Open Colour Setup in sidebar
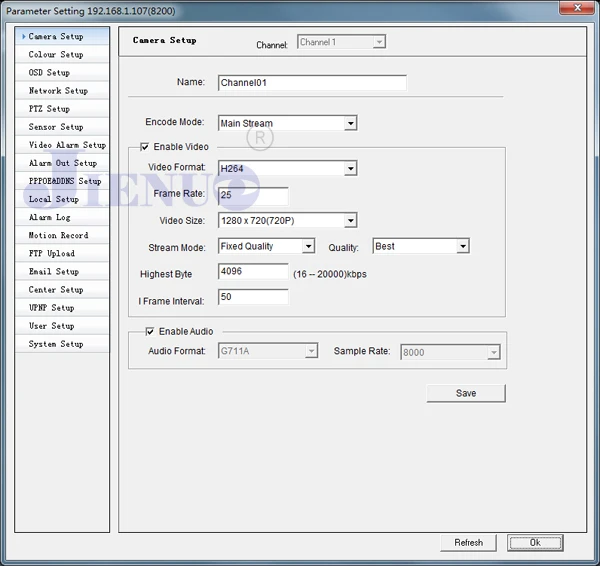This screenshot has width=600, height=566. pyautogui.click(x=62, y=54)
